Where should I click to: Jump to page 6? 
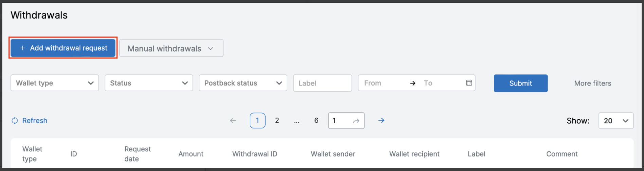[316, 120]
